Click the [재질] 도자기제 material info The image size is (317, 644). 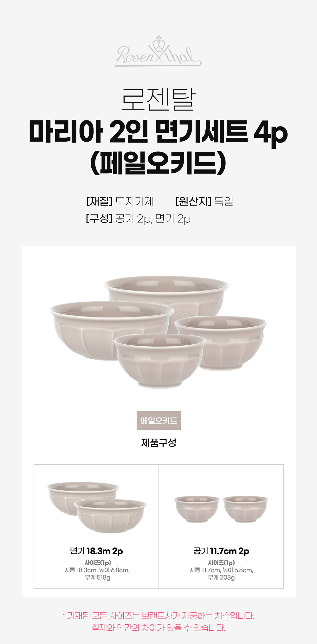click(120, 201)
